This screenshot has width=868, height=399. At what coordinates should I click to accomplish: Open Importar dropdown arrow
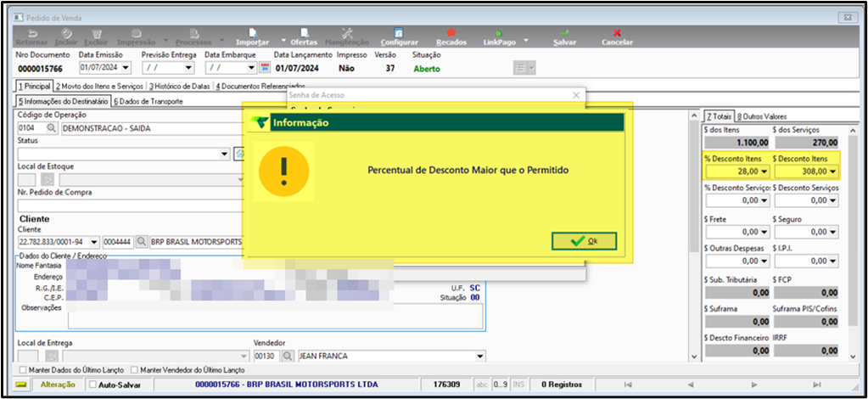tap(283, 40)
